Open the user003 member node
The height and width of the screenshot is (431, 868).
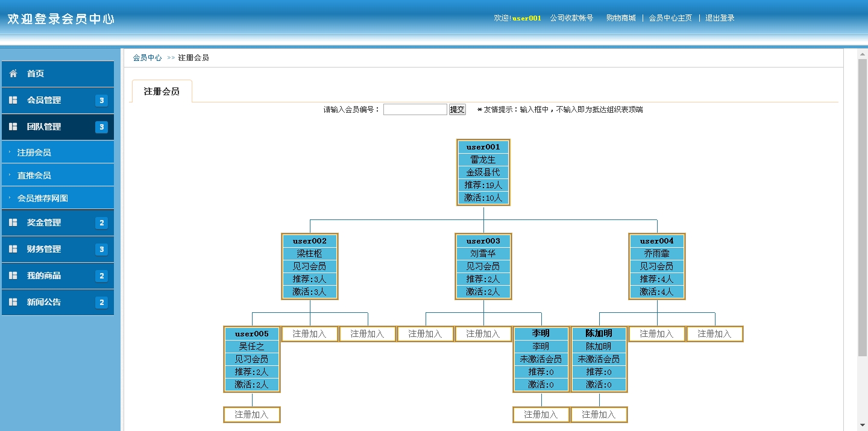[483, 241]
